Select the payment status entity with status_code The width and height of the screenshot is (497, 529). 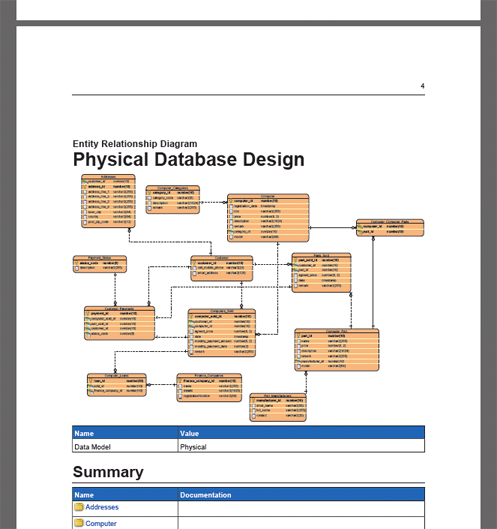(x=100, y=264)
